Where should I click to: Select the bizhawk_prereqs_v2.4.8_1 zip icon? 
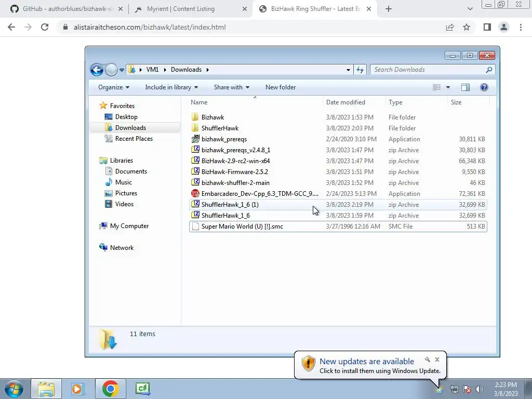(195, 150)
